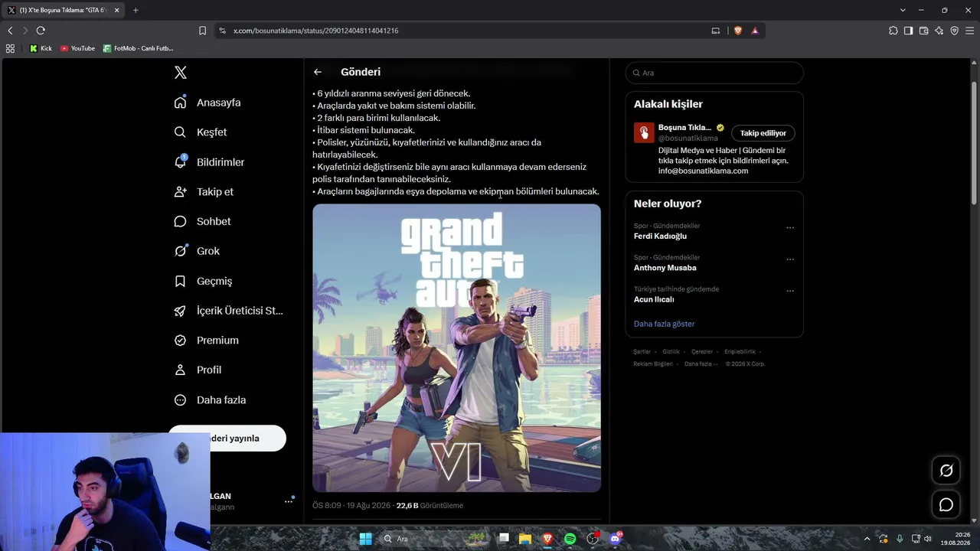Open the browser main hamburger menu
Viewport: 980px width, 551px height.
click(x=970, y=31)
